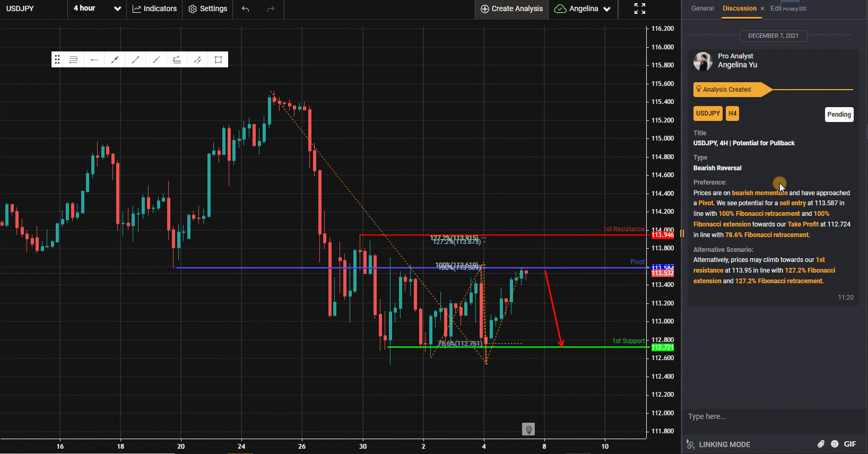Enter fullscreen chart mode

pos(640,8)
